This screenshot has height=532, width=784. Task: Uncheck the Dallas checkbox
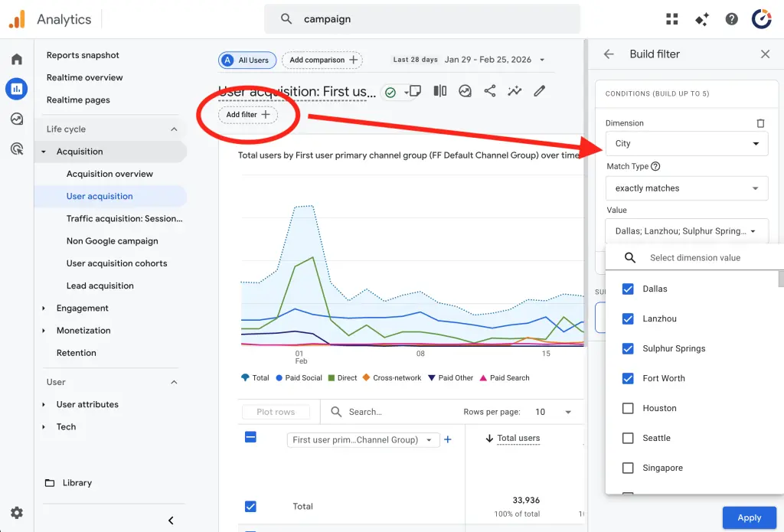click(628, 289)
